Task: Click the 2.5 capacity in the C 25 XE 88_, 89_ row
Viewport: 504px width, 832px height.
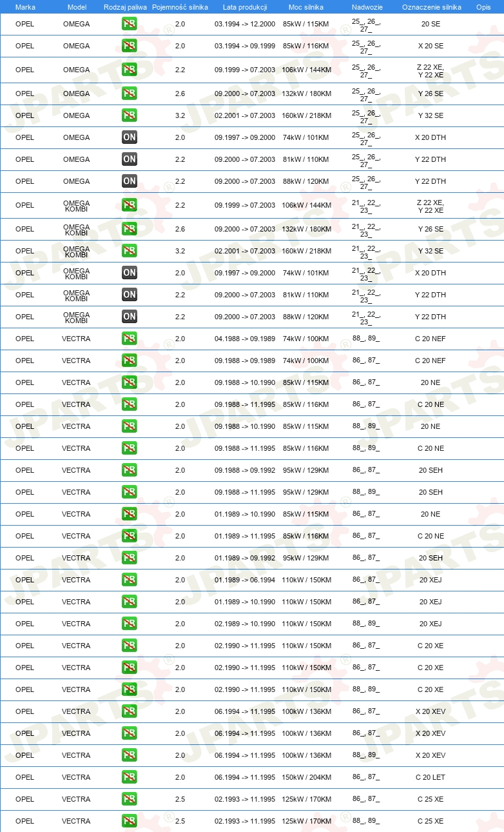Action: (180, 821)
